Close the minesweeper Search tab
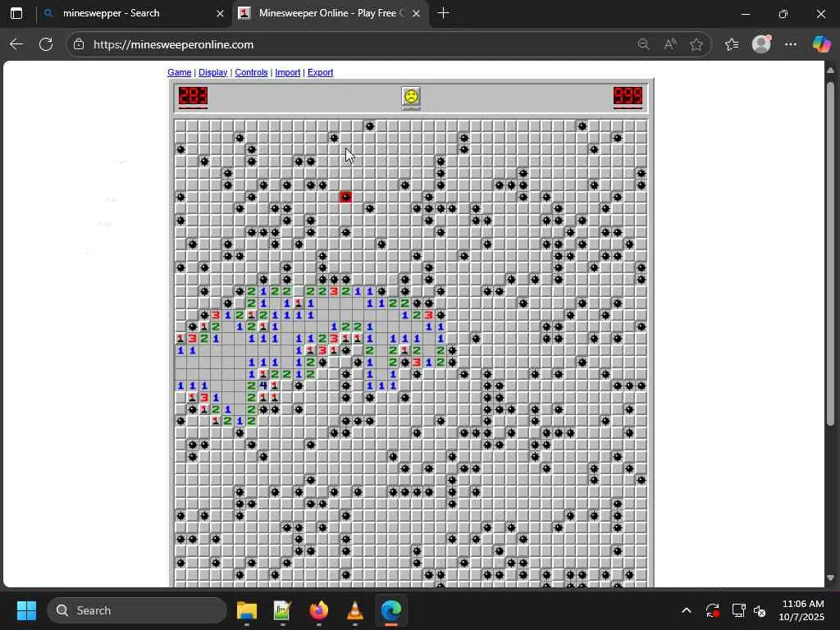 coord(220,13)
